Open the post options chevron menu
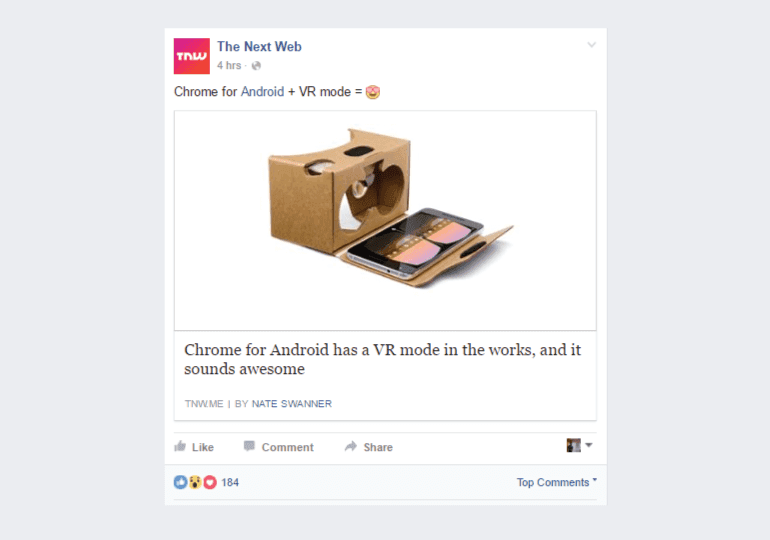770x540 pixels. click(x=591, y=45)
